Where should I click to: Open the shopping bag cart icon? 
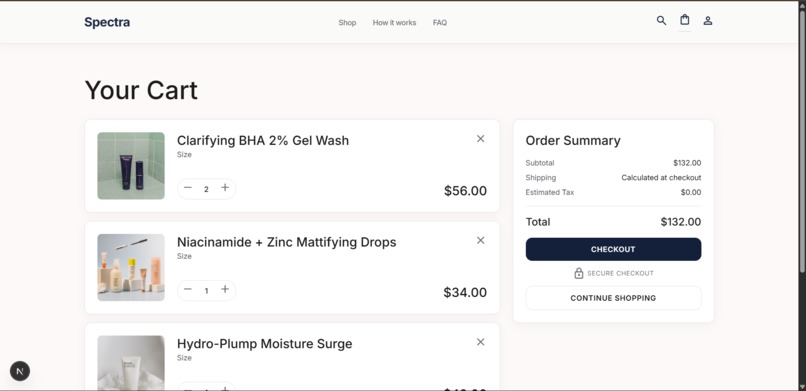tap(685, 20)
